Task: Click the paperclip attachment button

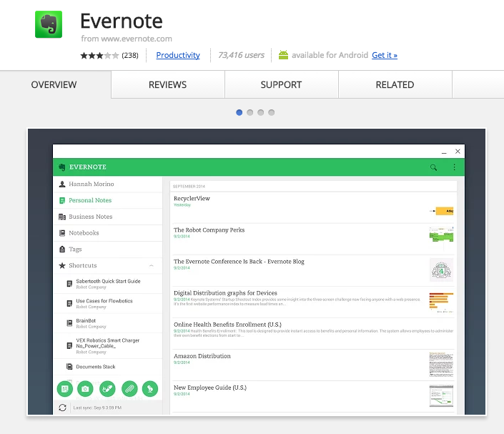Action: point(129,389)
